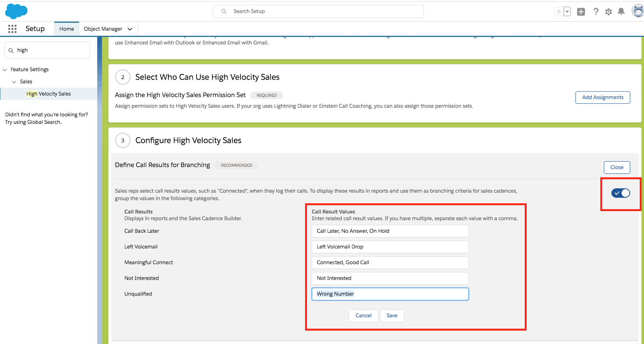This screenshot has height=344, width=644.
Task: Cancel the call result changes
Action: point(363,316)
